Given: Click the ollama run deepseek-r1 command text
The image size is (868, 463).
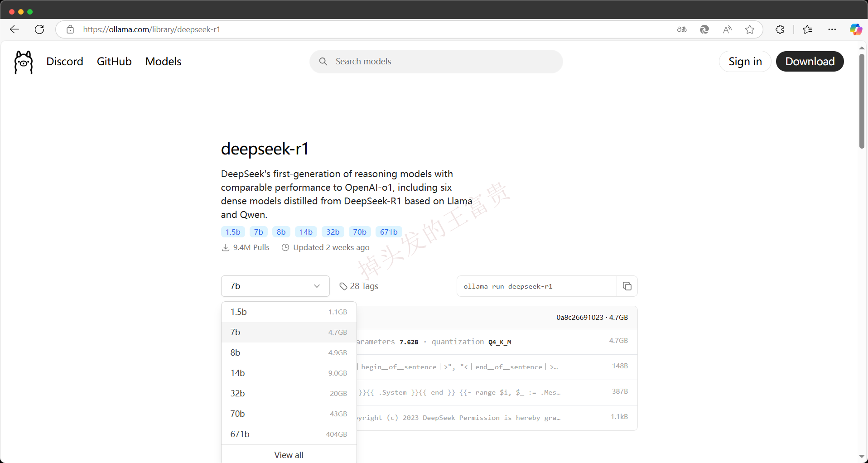Looking at the screenshot, I should click(508, 286).
